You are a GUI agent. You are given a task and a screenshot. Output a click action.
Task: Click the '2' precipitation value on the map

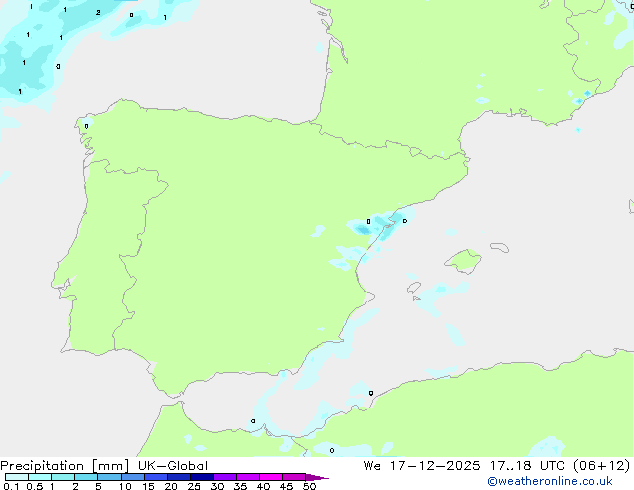click(x=98, y=13)
